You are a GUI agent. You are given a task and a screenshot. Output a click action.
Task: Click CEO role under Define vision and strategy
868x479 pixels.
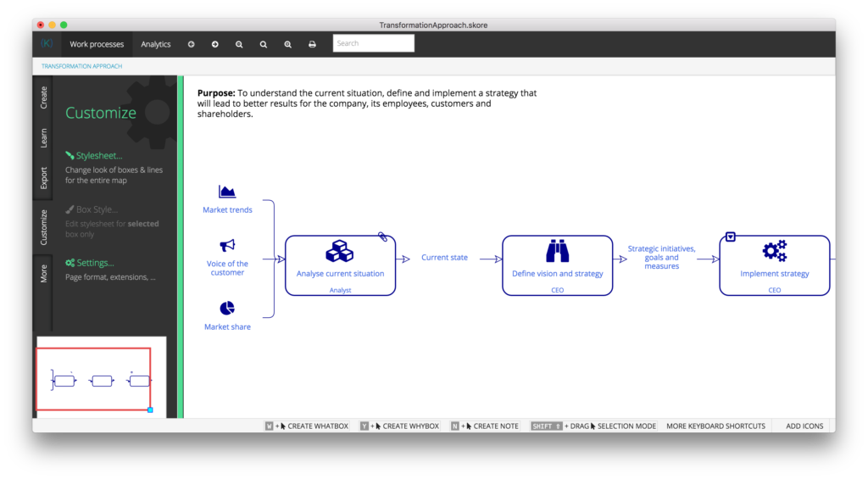click(x=558, y=290)
